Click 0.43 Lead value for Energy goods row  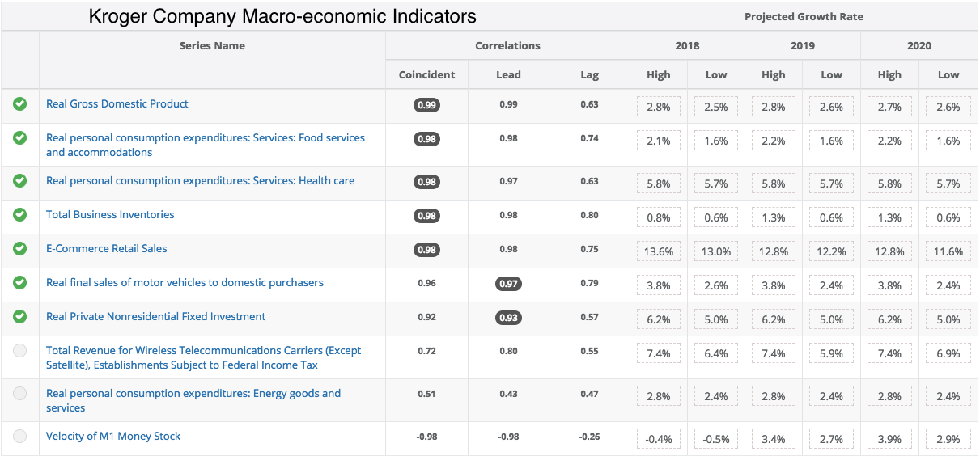coord(508,394)
